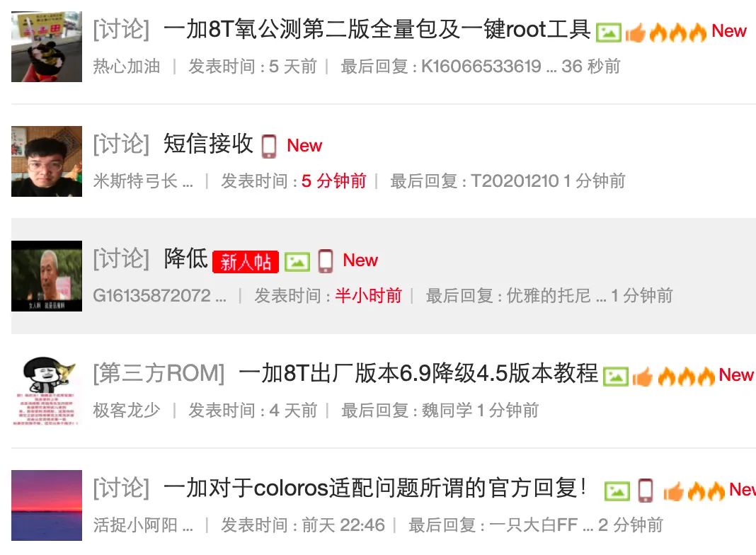
Task: Click the phone icon on the coloros适配问题 thread
Action: pyautogui.click(x=646, y=491)
